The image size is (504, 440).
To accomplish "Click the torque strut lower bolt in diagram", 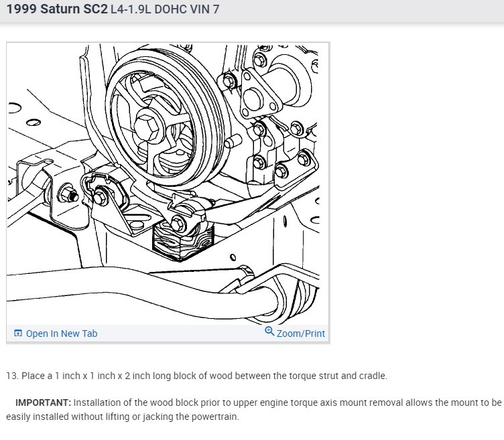I will 178,223.
